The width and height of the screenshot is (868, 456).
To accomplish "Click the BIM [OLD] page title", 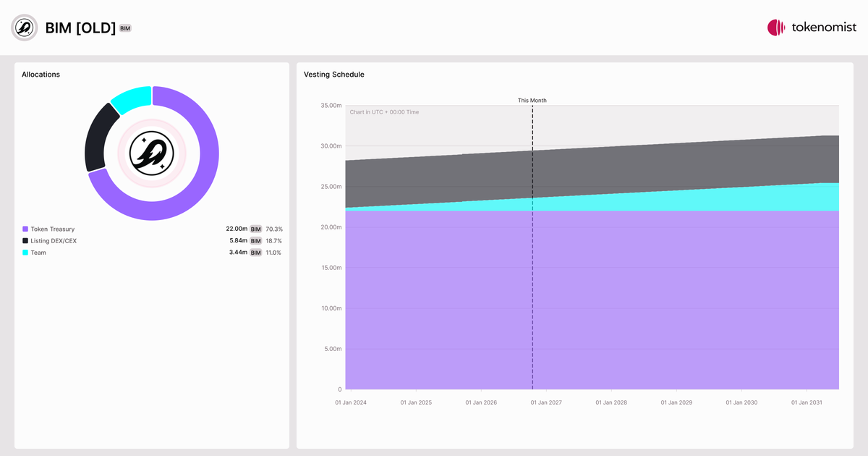I will [x=80, y=28].
